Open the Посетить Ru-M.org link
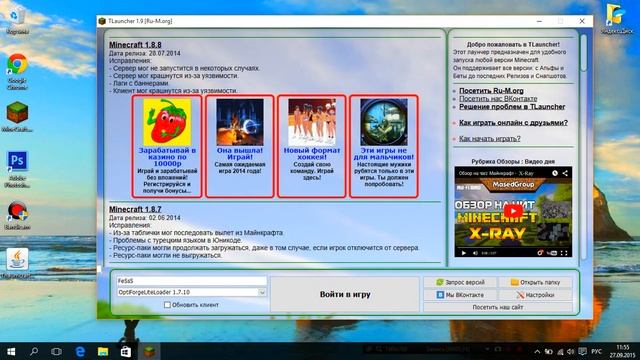640x360 pixels. point(491,91)
